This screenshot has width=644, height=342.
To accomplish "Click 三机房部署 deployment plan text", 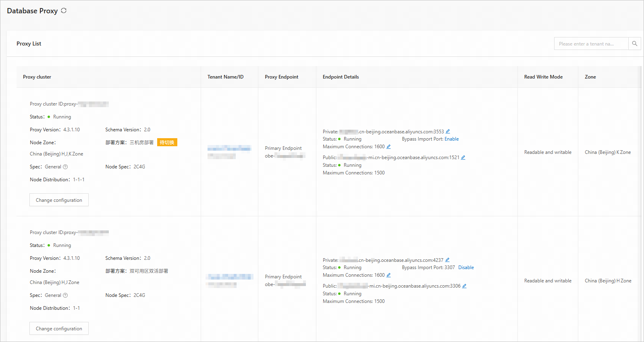I will [141, 143].
